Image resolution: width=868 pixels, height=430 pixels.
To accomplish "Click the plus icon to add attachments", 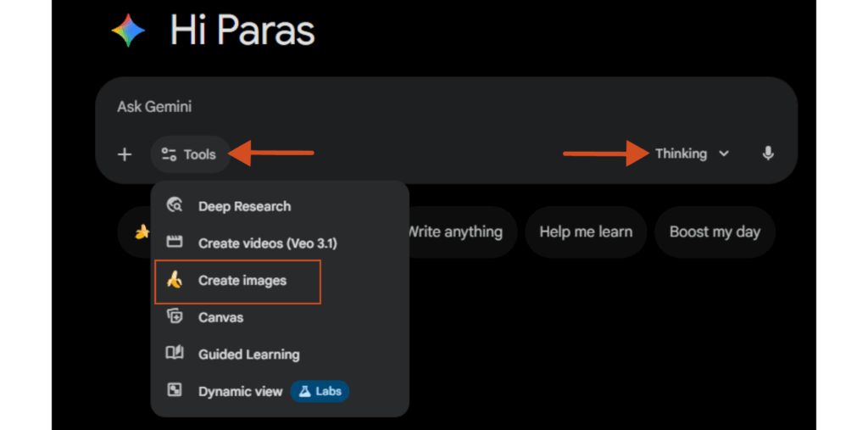I will click(x=125, y=154).
